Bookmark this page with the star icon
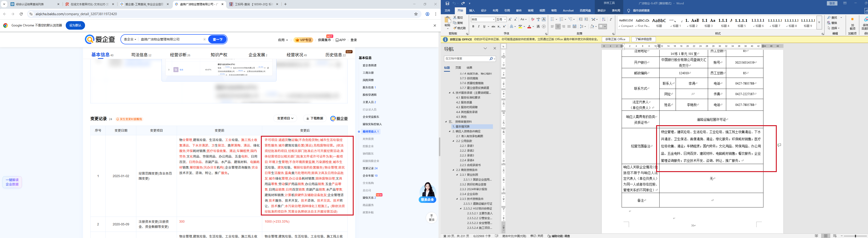This screenshot has width=868, height=238. [x=416, y=14]
